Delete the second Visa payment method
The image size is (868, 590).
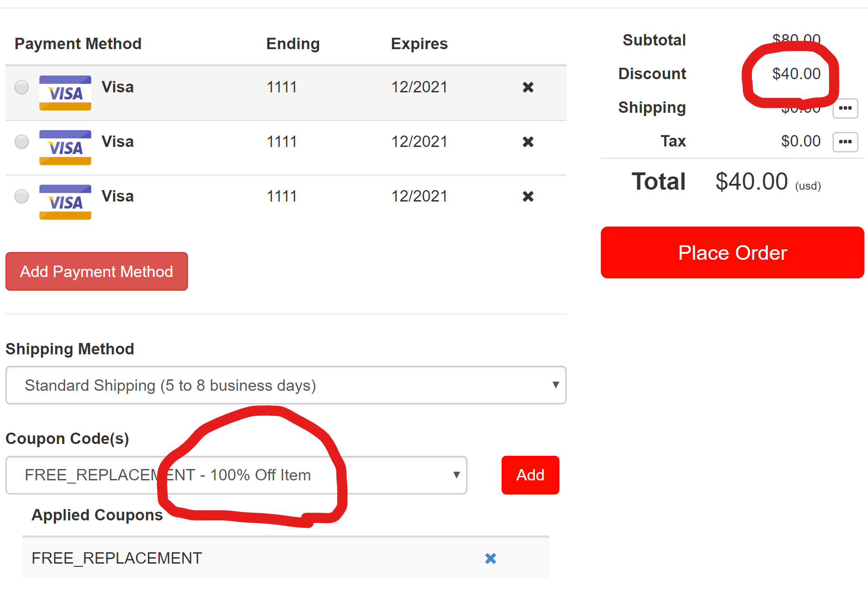coord(528,142)
